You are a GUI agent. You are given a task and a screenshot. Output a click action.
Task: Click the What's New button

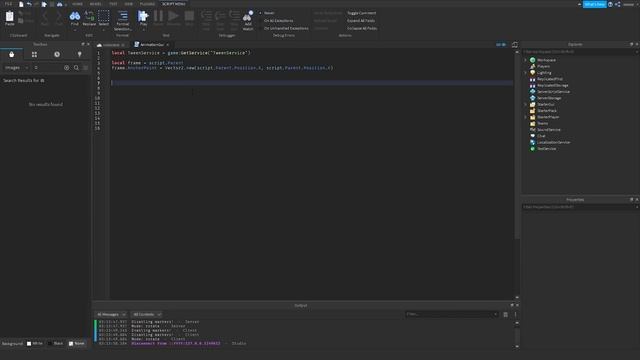(x=594, y=4)
